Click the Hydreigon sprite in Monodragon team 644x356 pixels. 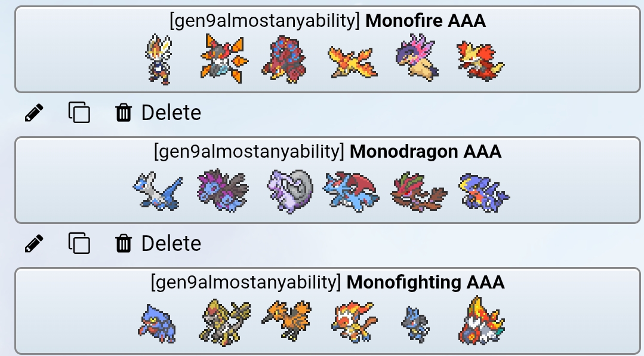click(x=222, y=190)
